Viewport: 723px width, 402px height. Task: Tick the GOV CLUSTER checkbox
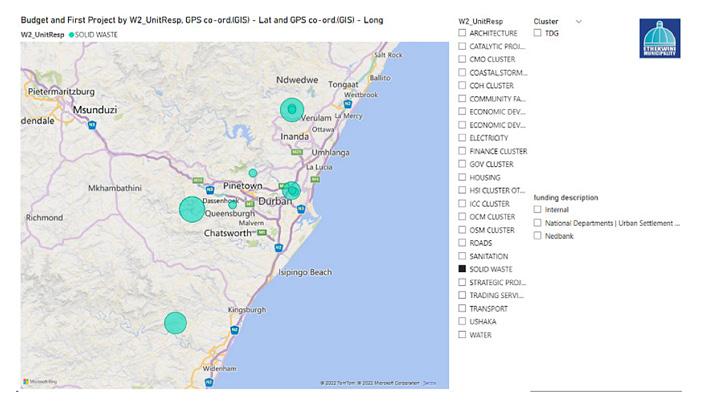[462, 164]
